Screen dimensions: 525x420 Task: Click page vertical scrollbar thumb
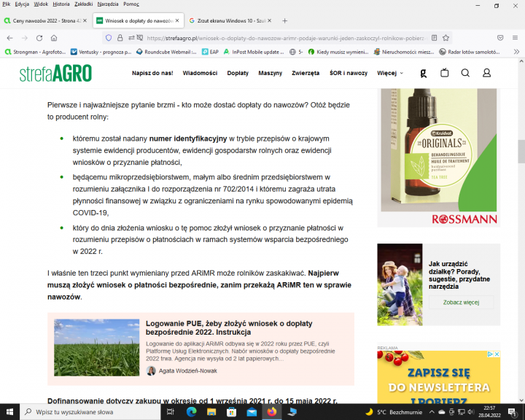(521, 151)
